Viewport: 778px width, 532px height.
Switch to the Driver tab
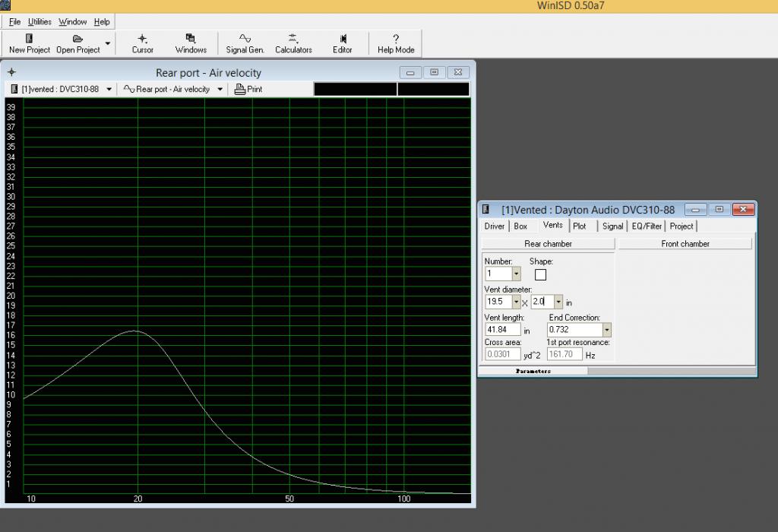pos(494,226)
